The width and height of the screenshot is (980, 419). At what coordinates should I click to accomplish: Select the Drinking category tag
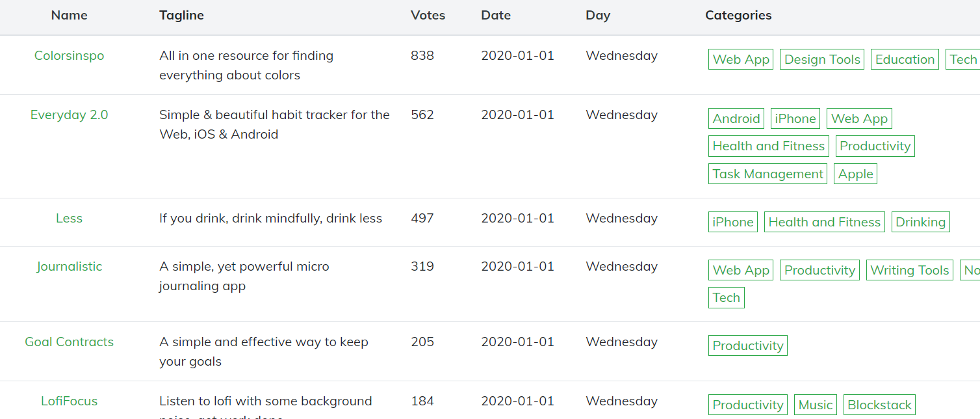tap(920, 222)
